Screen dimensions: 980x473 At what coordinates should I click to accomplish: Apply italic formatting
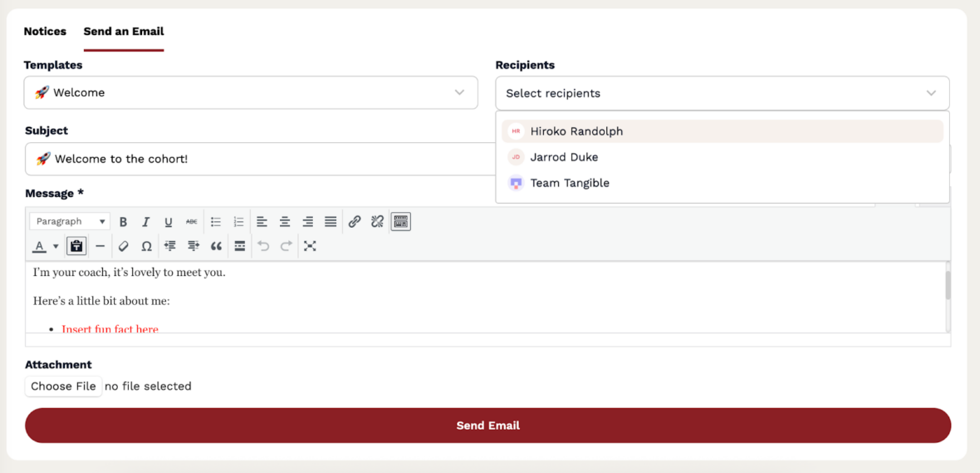click(x=145, y=222)
